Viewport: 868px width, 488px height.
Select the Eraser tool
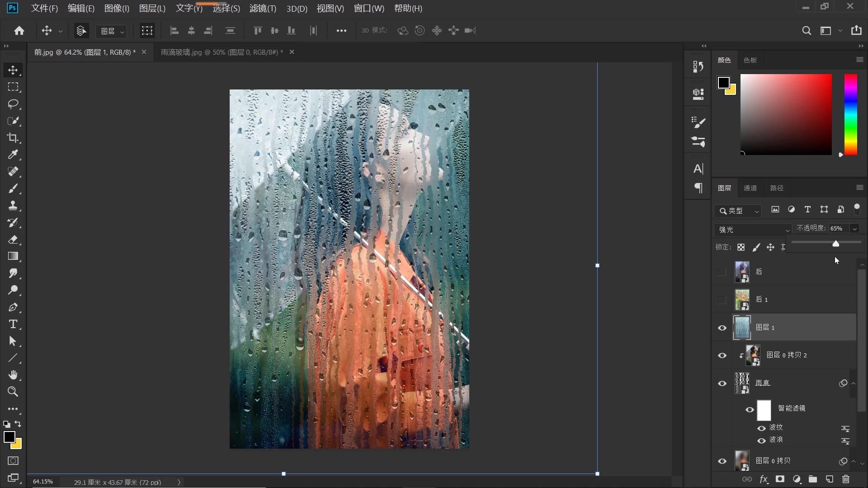(13, 239)
